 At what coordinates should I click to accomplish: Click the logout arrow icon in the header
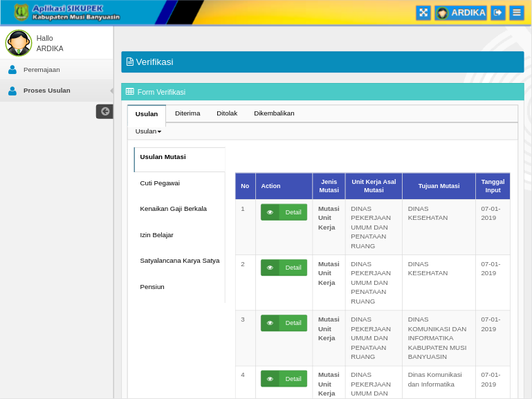click(497, 13)
